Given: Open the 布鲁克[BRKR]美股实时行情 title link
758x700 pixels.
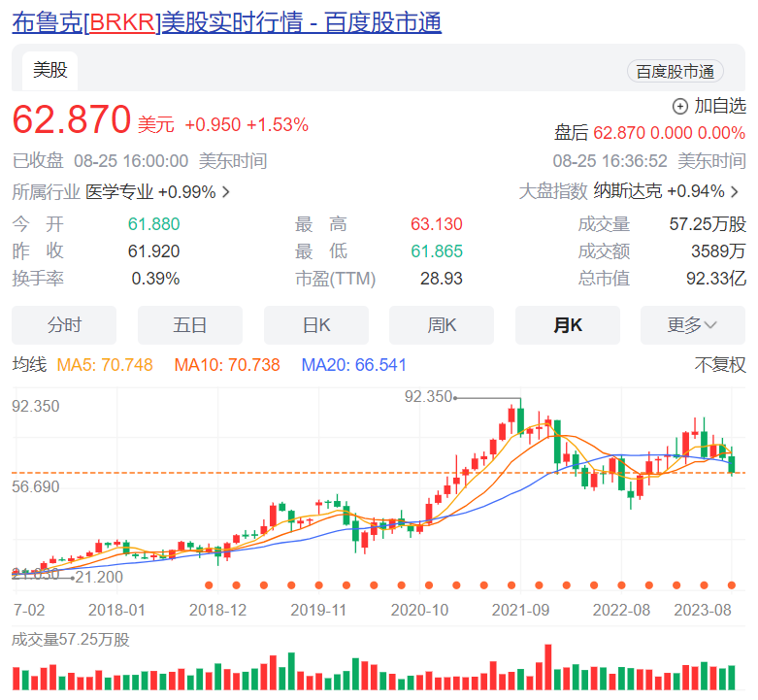Looking at the screenshot, I should pos(227,22).
